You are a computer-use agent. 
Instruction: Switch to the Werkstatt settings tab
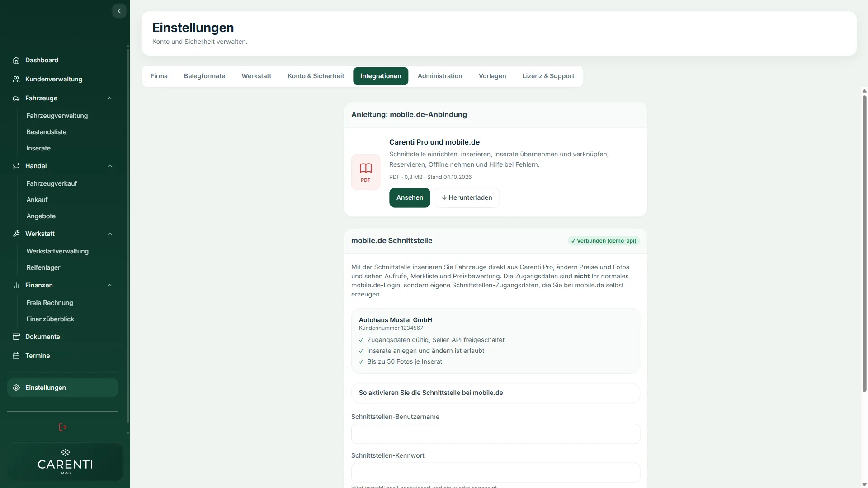256,76
